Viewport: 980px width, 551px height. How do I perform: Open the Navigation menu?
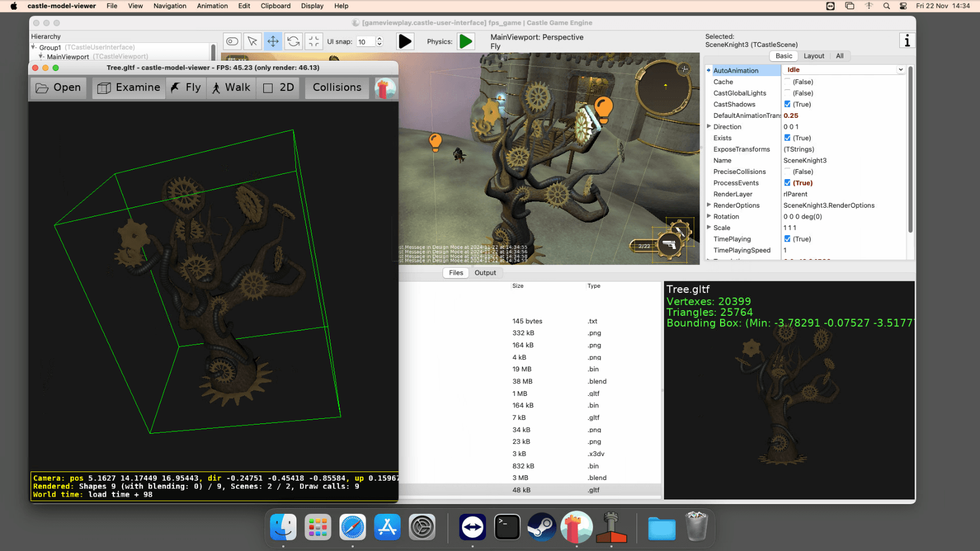coord(169,6)
